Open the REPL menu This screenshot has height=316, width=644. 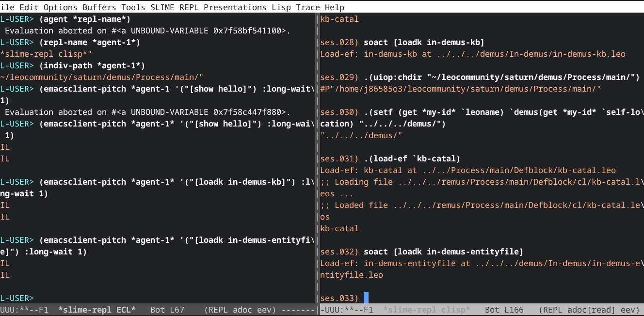189,7
